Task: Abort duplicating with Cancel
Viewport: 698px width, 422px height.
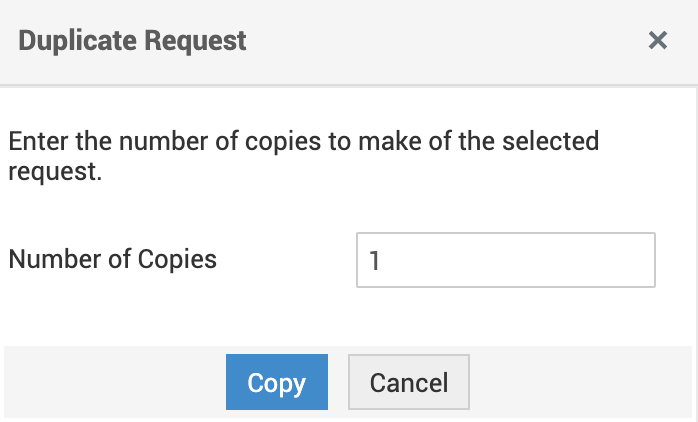Action: coord(408,382)
